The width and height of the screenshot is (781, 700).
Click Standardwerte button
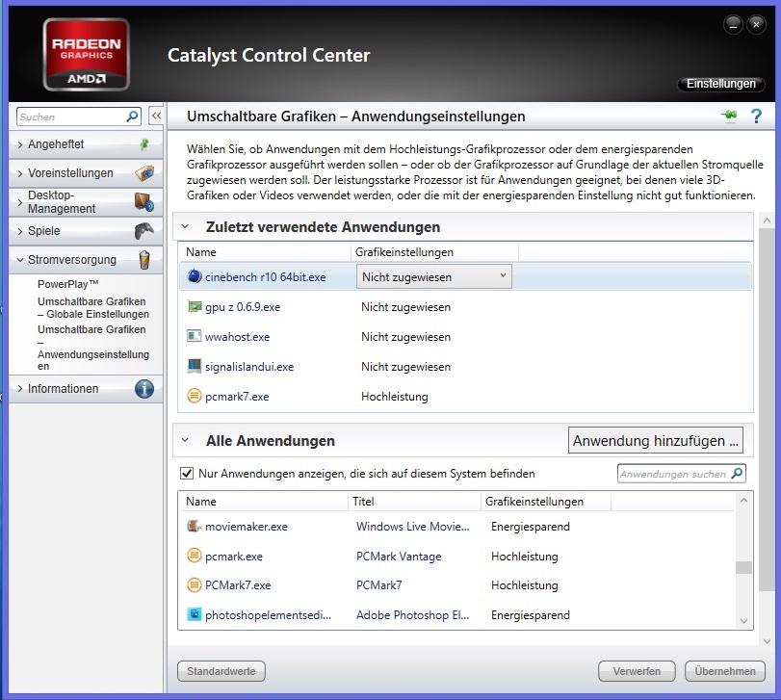[x=221, y=671]
